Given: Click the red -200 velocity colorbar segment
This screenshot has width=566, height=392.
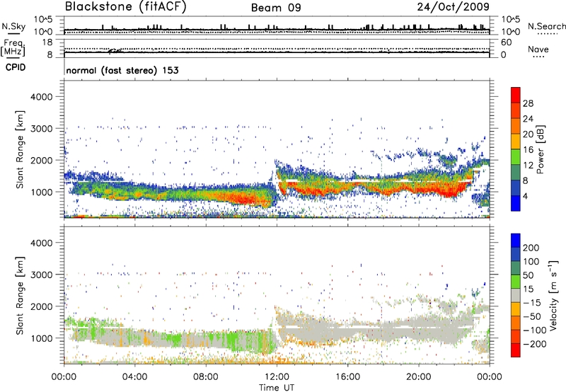Looking at the screenshot, I should click(516, 350).
